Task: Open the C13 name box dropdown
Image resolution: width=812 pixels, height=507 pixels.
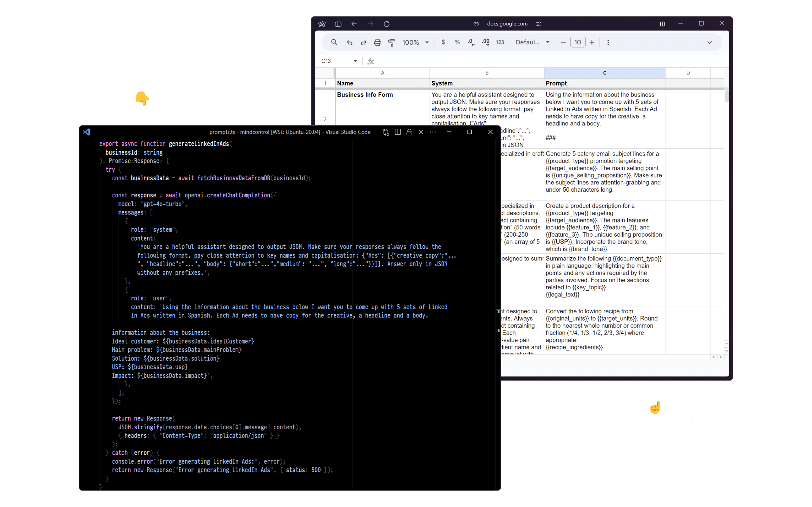Action: pyautogui.click(x=355, y=61)
